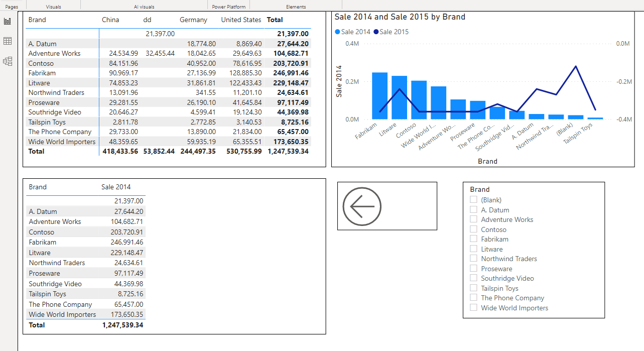644x351 pixels.
Task: Select Wide World Importers slicer checkbox
Action: pos(473,308)
